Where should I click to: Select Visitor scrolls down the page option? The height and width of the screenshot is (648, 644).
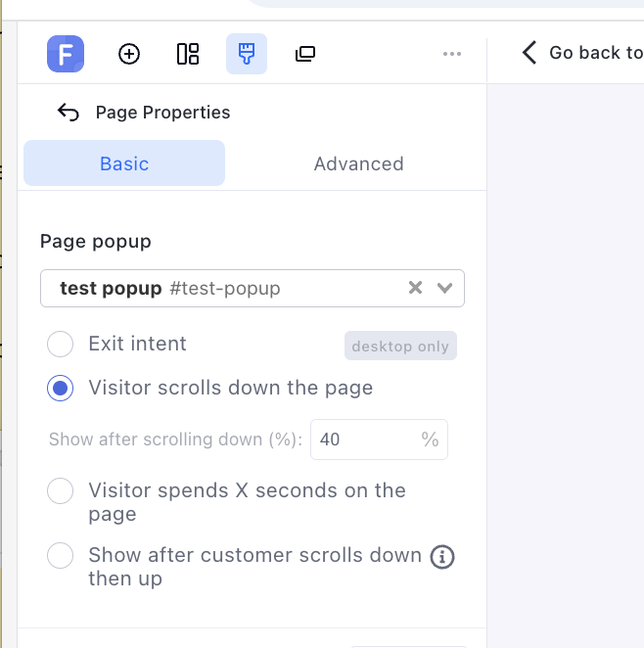61,389
